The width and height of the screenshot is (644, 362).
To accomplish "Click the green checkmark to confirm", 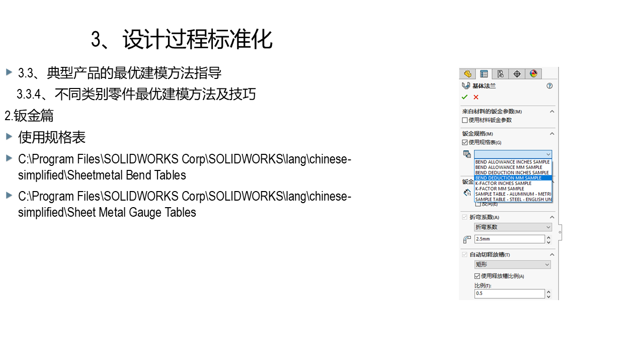I will point(464,97).
